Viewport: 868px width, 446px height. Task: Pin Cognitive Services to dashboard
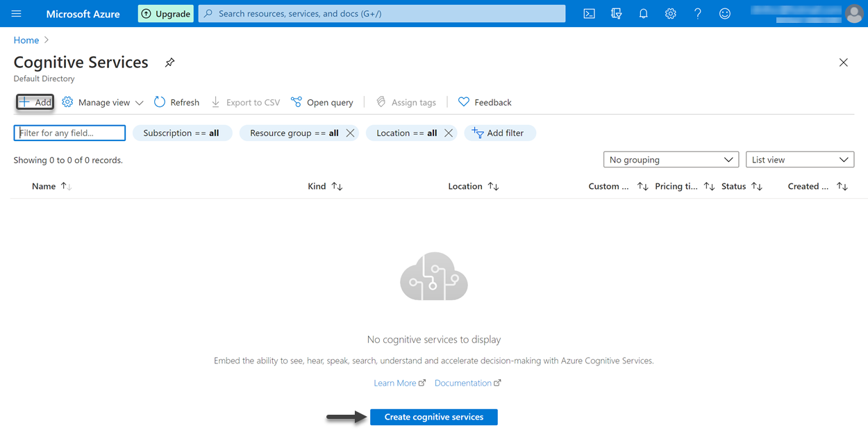169,63
